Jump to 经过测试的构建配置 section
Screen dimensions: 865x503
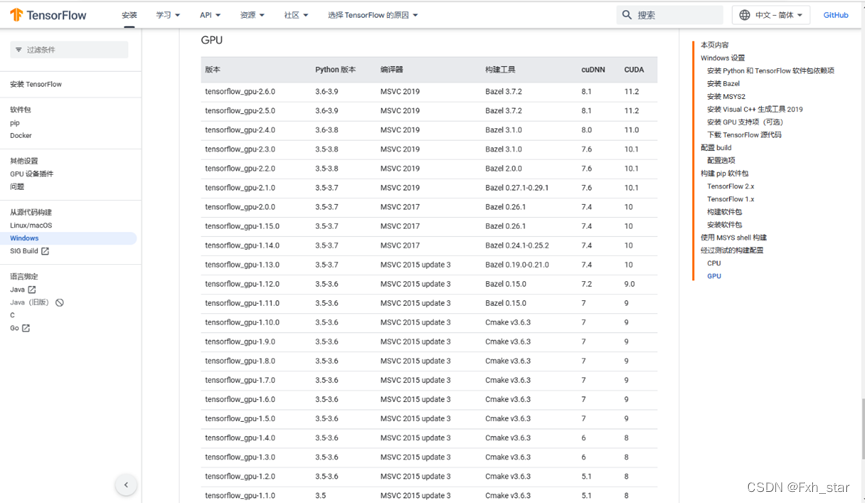(732, 250)
